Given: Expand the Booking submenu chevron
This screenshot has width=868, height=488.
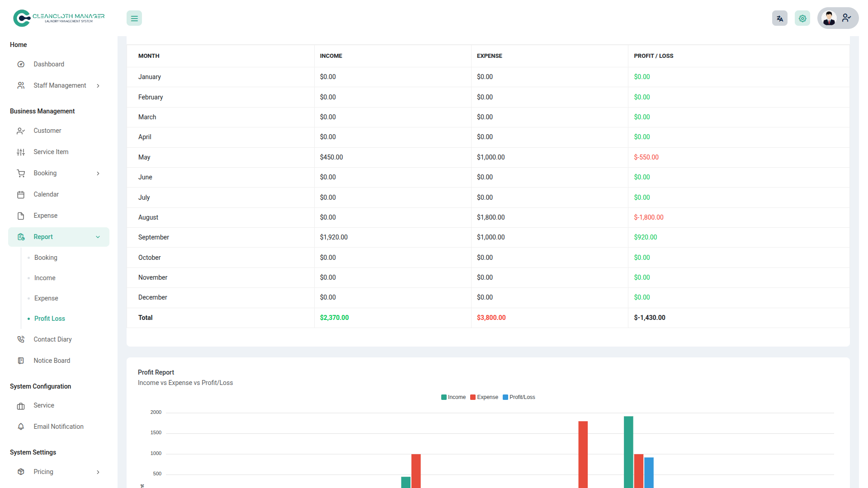Looking at the screenshot, I should coord(98,174).
